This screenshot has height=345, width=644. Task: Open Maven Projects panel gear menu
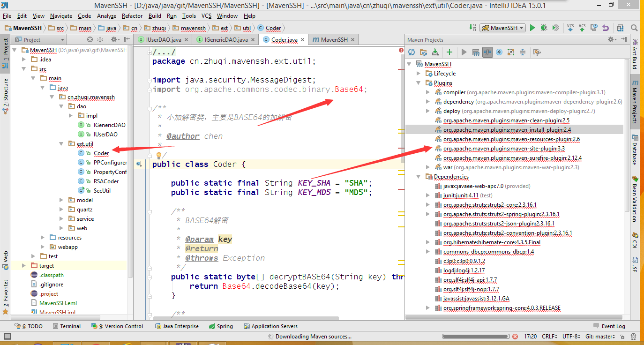pyautogui.click(x=611, y=40)
